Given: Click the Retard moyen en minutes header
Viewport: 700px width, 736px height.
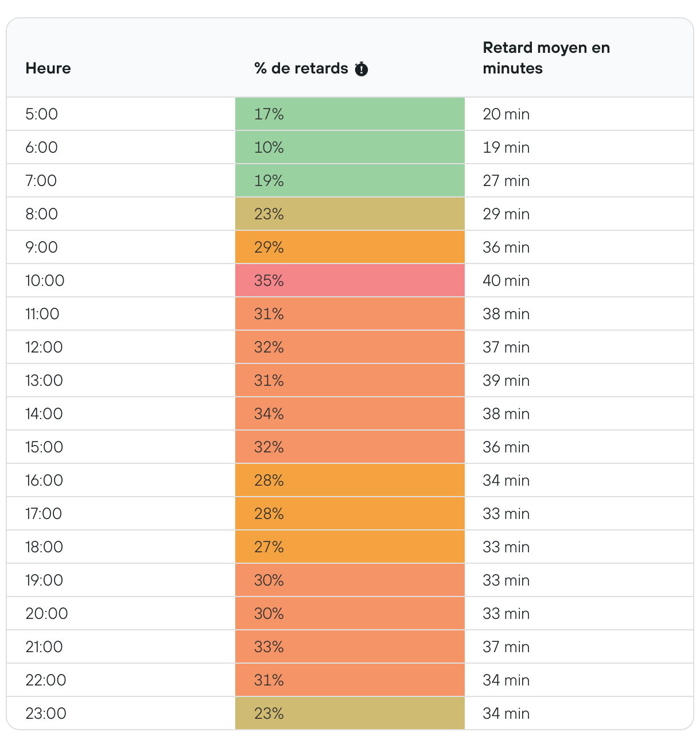Looking at the screenshot, I should [546, 58].
